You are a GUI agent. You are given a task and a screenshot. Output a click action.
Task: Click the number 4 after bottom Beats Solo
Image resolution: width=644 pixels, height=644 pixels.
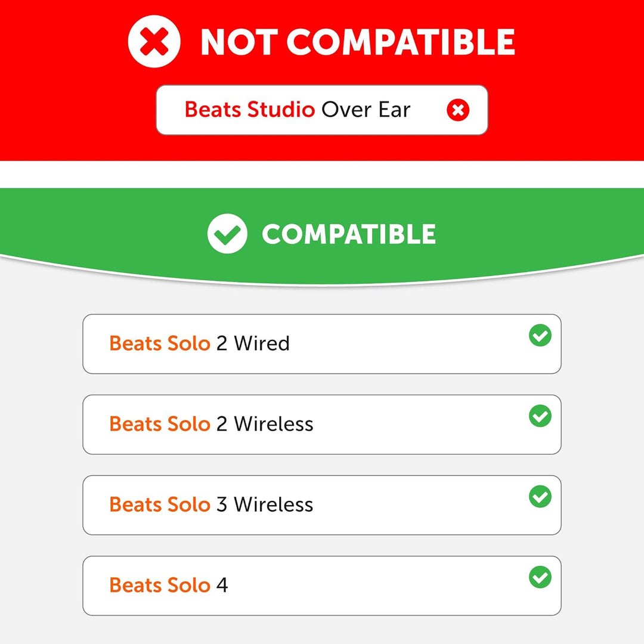tap(222, 585)
